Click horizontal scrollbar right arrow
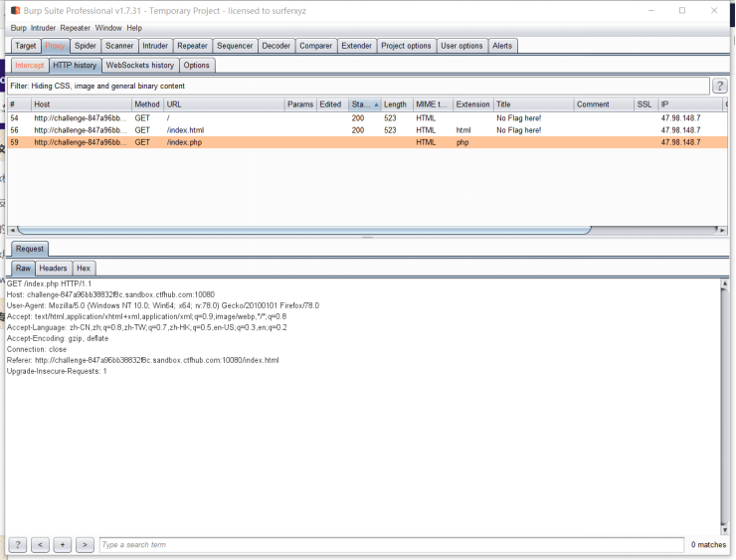 (x=722, y=230)
